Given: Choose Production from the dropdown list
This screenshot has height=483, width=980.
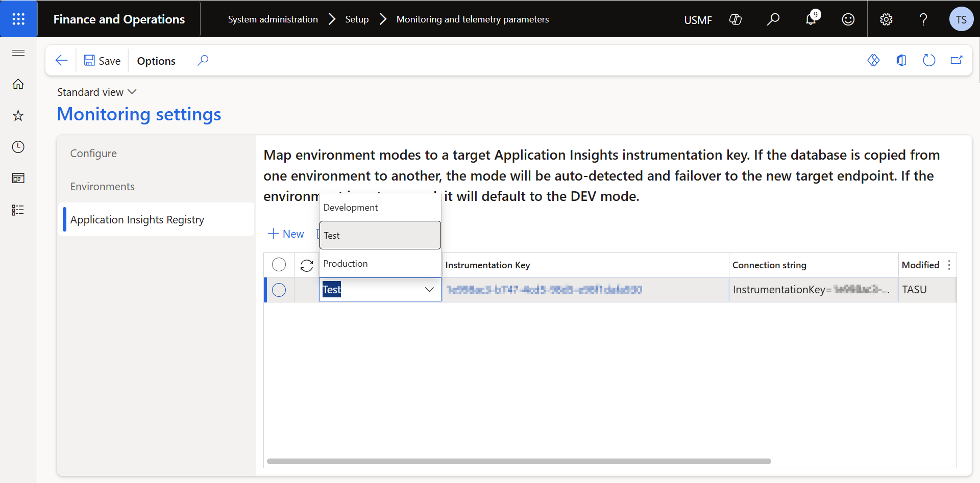Looking at the screenshot, I should coord(380,263).
